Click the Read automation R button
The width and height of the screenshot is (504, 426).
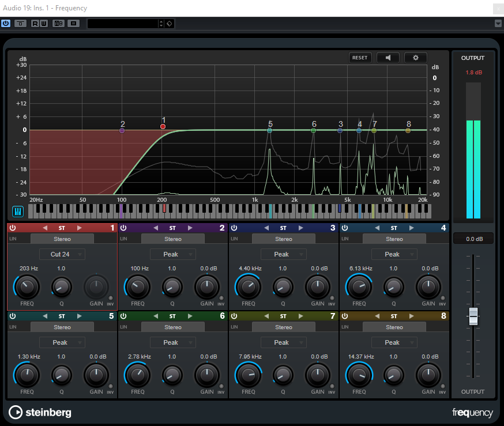[35, 24]
